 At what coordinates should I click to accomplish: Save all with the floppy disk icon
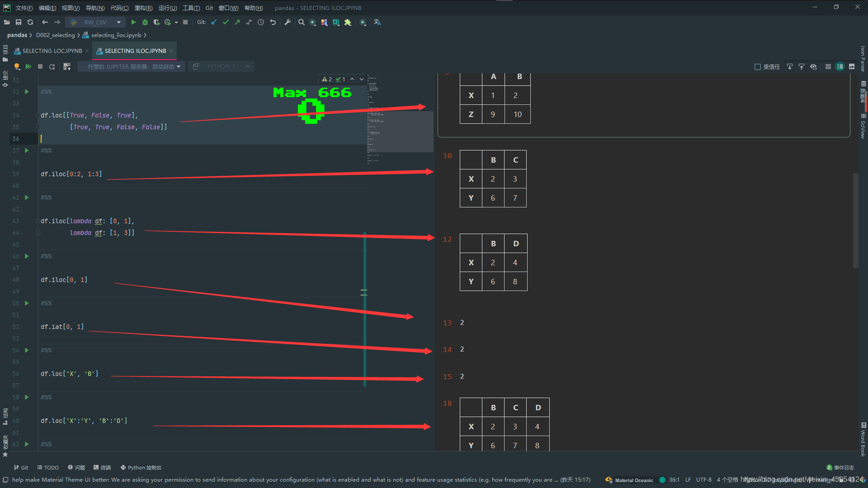(19, 22)
